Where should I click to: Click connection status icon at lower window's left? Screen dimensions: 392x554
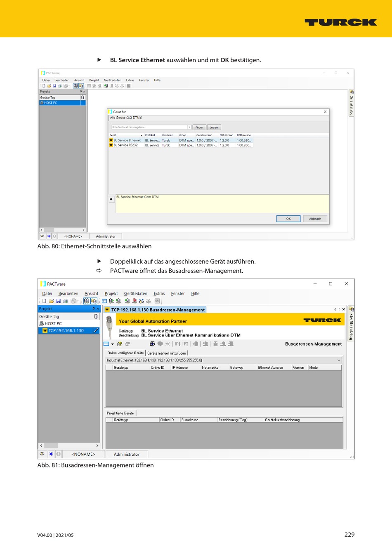coord(42,454)
